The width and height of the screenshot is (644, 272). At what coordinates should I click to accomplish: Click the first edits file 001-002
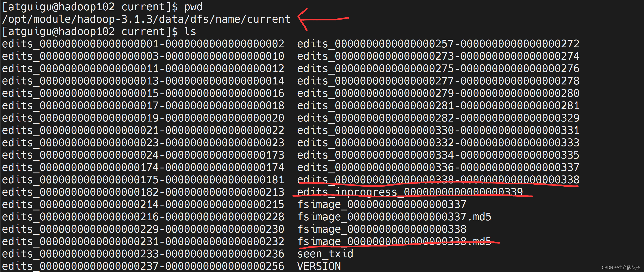pyautogui.click(x=143, y=44)
